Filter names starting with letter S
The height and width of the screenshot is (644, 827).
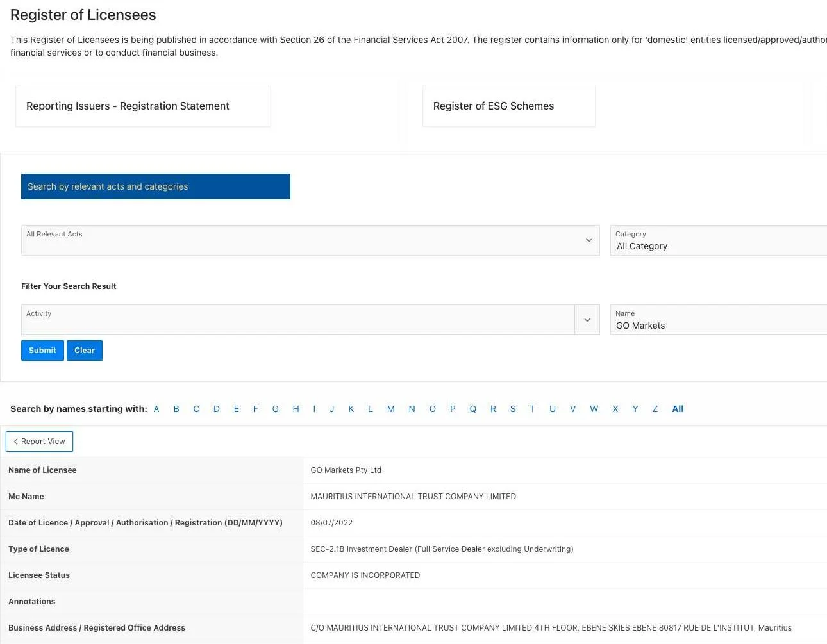(x=513, y=409)
